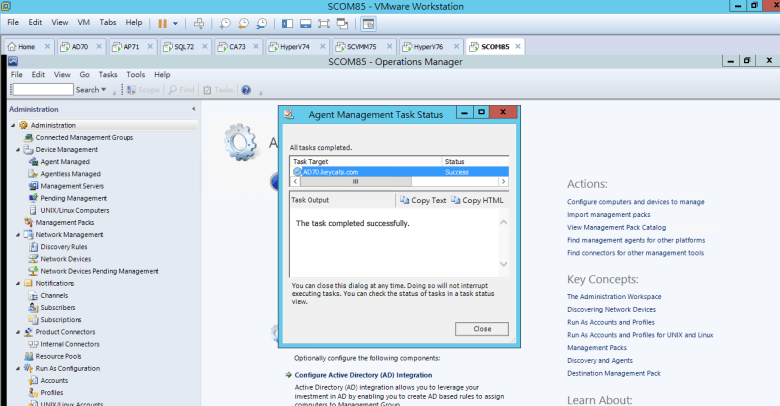Click the search input field
The image size is (780, 406).
[x=42, y=90]
